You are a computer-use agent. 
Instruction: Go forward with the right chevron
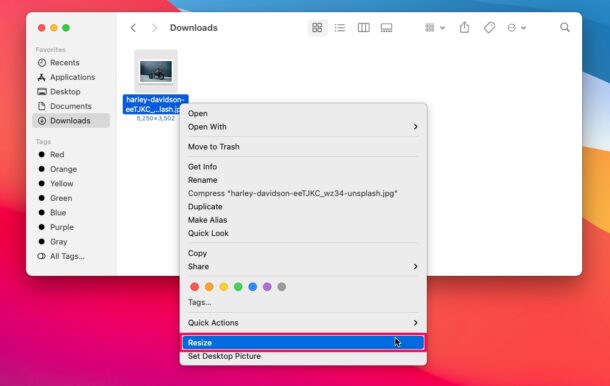point(154,28)
